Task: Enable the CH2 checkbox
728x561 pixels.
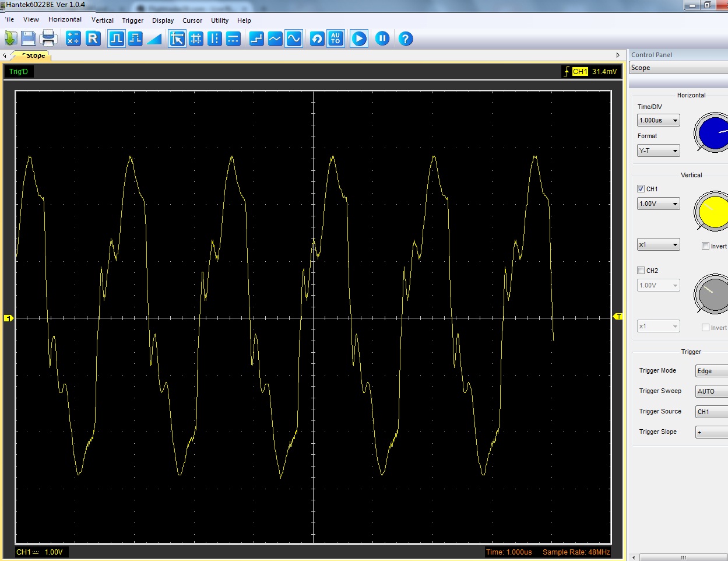Action: tap(641, 271)
